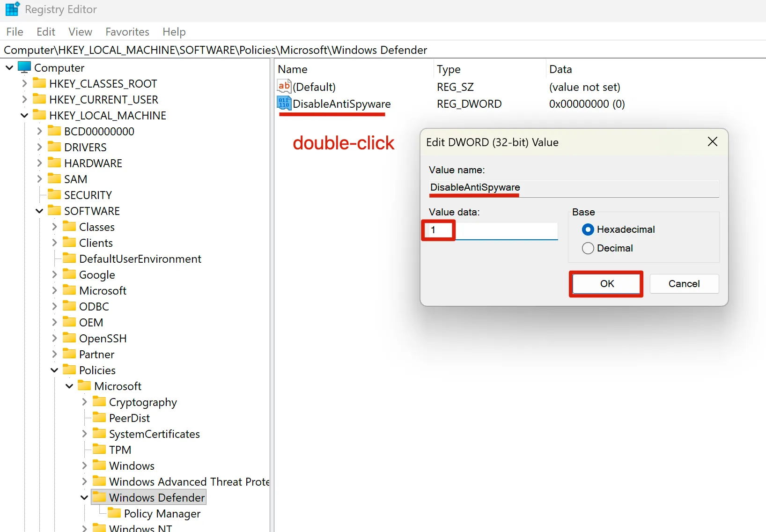Collapse the Policies key
766x532 pixels.
coord(54,370)
